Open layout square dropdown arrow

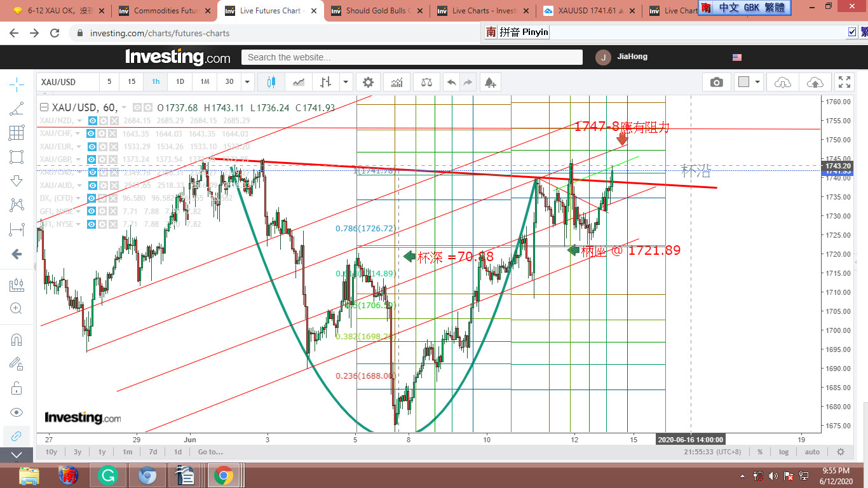pyautogui.click(x=757, y=82)
